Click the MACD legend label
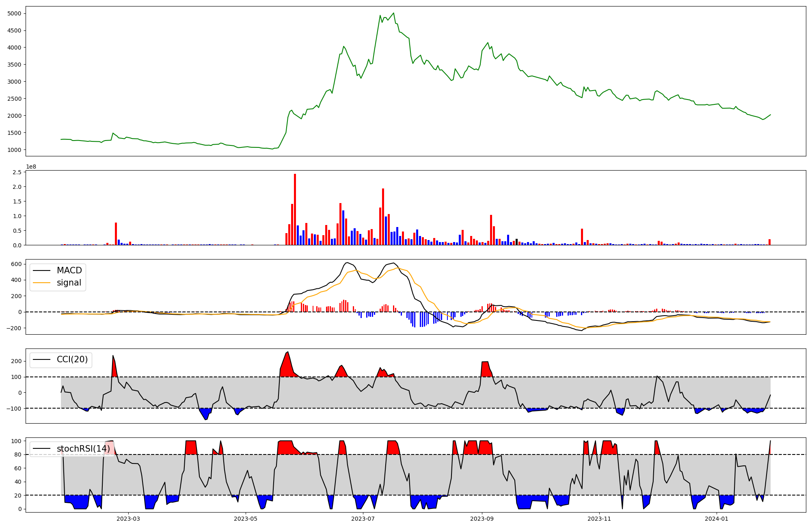This screenshot has width=812, height=528. click(69, 270)
